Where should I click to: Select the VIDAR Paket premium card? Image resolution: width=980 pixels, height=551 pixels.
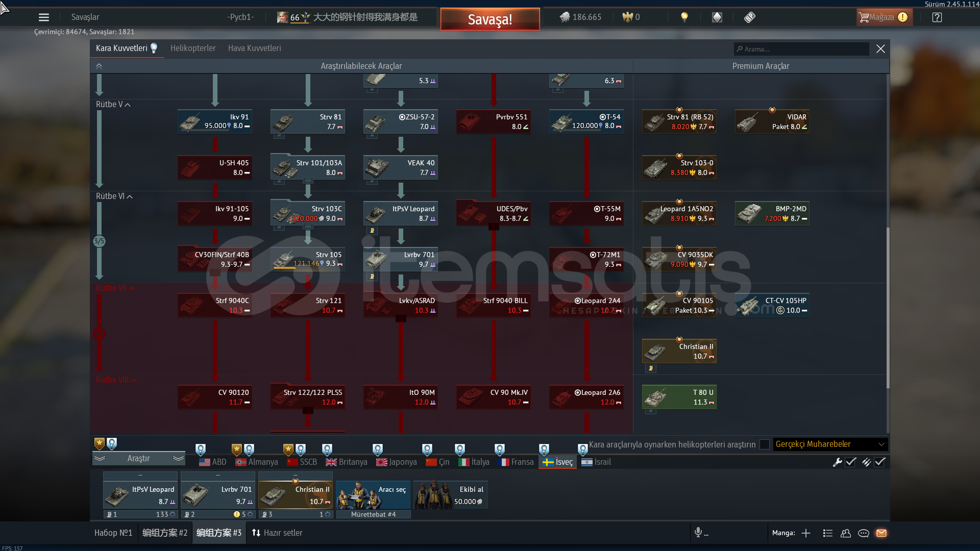(772, 121)
